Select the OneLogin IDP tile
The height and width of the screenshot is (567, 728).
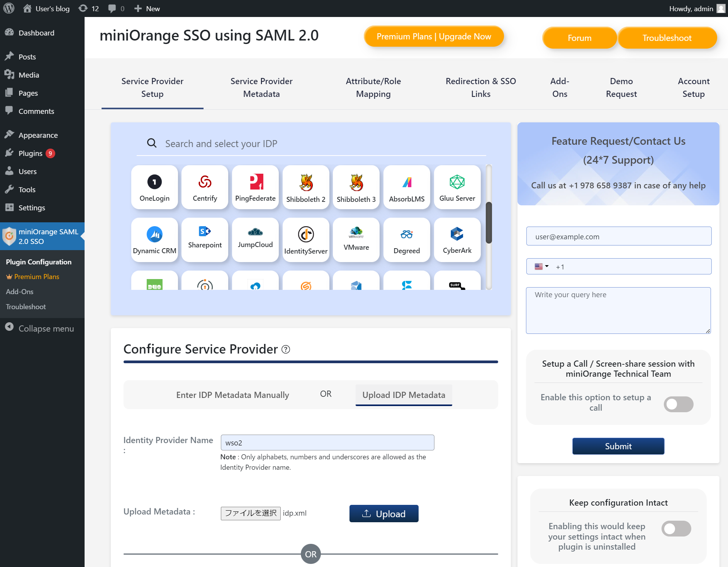154,188
